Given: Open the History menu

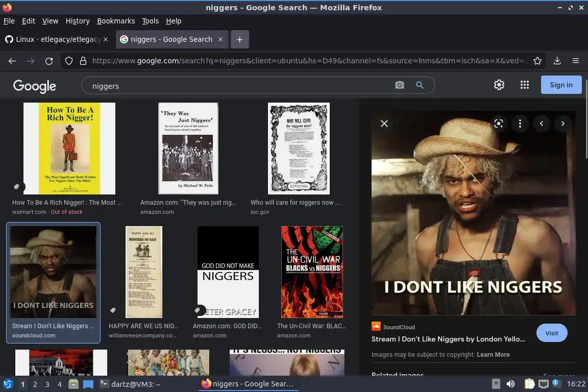Looking at the screenshot, I should (x=78, y=21).
